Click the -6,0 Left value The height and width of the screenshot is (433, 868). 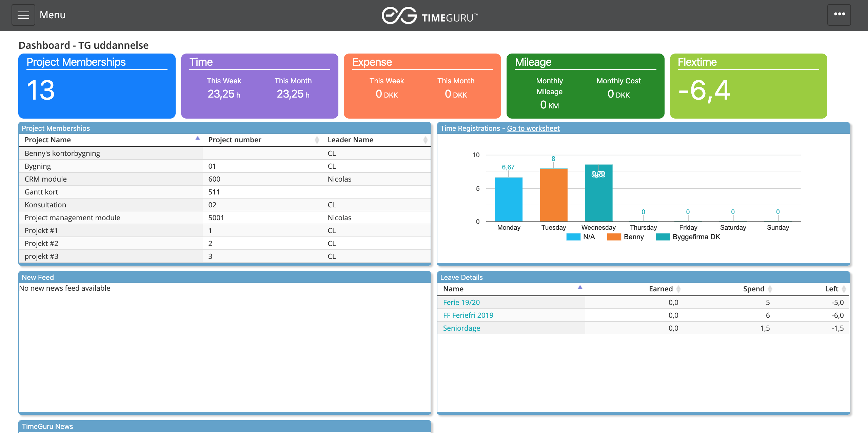point(837,315)
